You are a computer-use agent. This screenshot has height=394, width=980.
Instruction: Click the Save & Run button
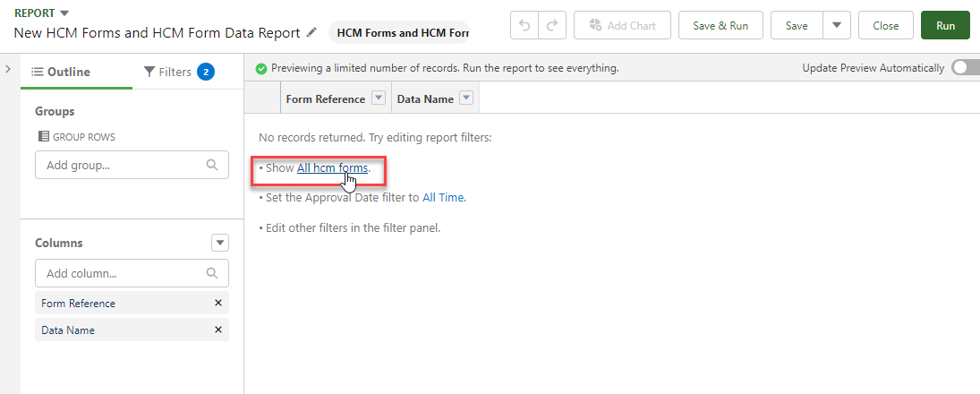pos(720,26)
